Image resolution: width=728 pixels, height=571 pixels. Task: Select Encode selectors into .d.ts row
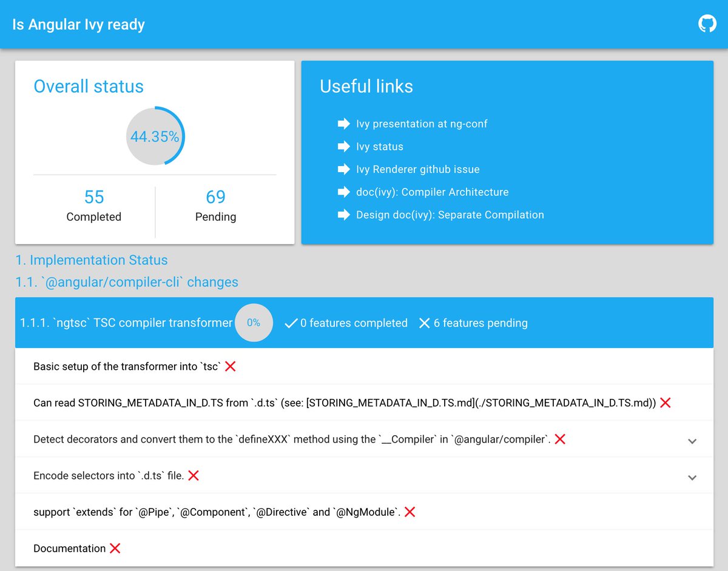pyautogui.click(x=364, y=475)
